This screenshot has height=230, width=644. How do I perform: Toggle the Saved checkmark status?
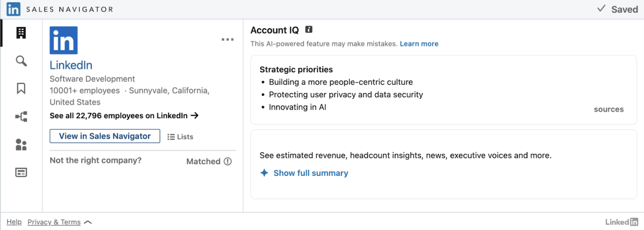click(x=618, y=9)
